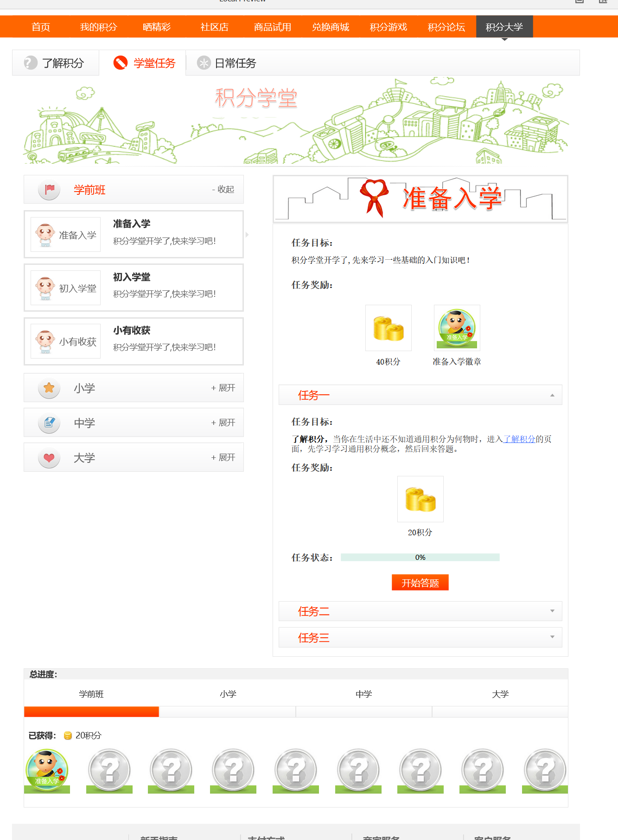Expand the 中学 section via 展开
618x840 pixels.
[223, 423]
